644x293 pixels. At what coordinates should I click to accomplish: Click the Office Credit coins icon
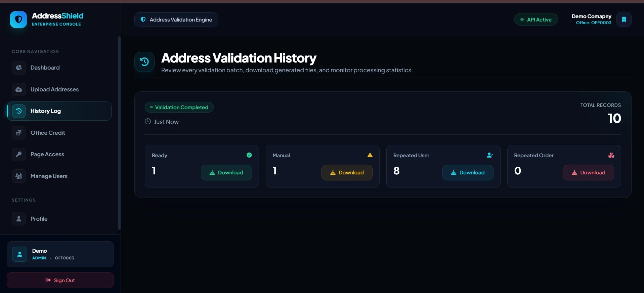tap(19, 133)
